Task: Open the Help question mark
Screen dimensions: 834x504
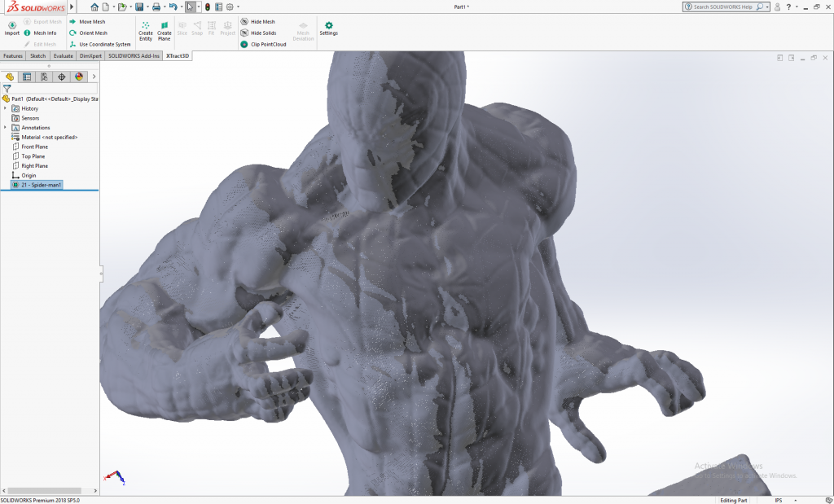Action: (788, 7)
